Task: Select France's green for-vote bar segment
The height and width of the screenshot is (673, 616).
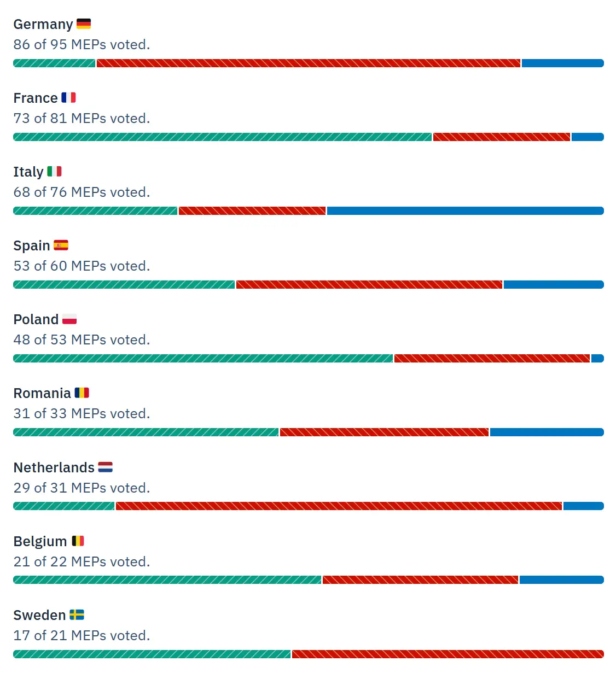Action: pyautogui.click(x=222, y=137)
